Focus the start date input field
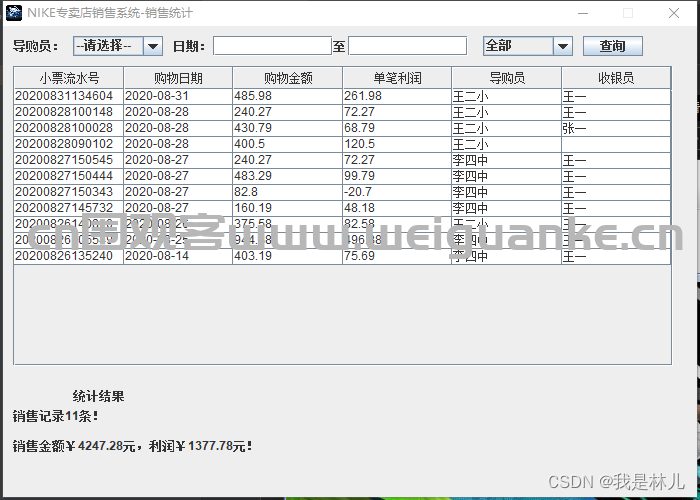 [272, 46]
